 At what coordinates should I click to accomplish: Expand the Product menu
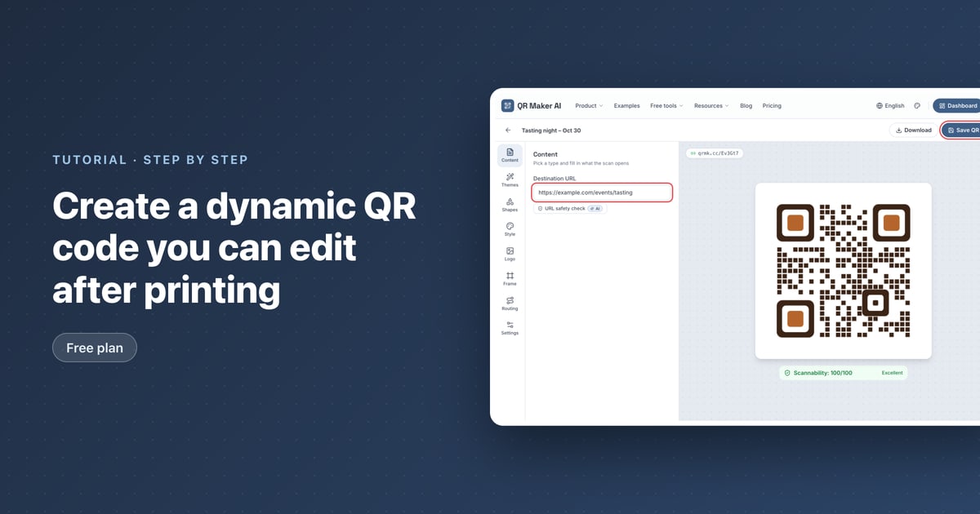(x=589, y=105)
